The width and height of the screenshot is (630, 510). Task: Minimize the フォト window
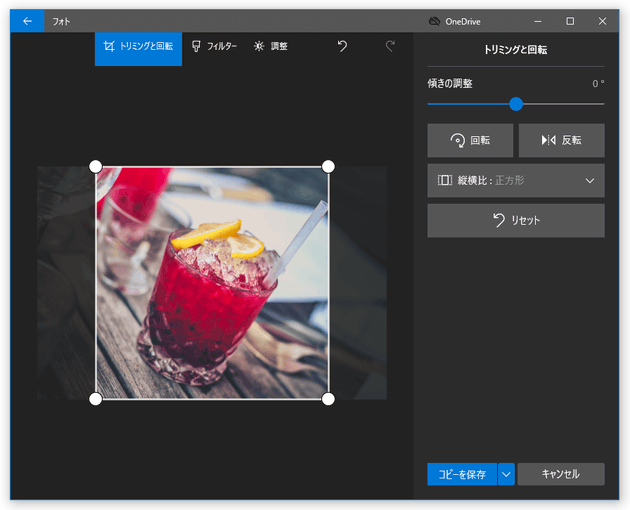point(538,21)
